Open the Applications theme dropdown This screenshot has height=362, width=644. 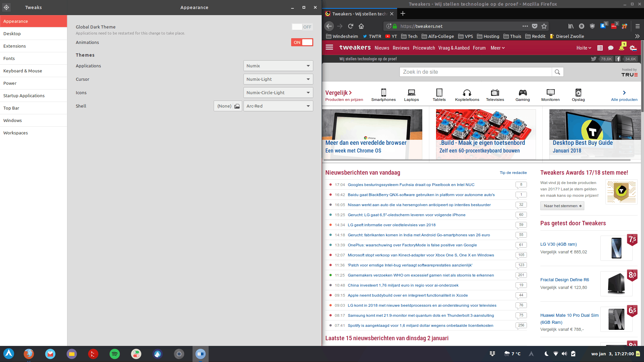[x=278, y=66]
